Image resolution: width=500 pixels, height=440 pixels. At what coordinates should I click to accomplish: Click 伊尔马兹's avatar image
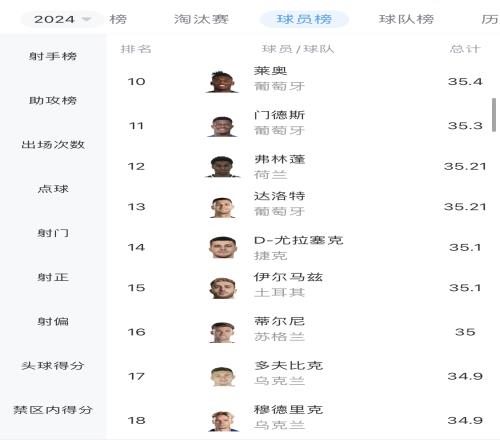(223, 288)
